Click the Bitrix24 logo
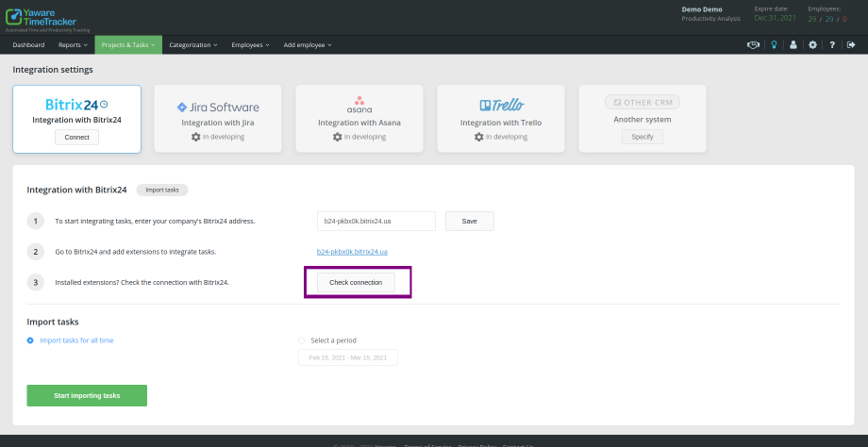 pos(76,105)
